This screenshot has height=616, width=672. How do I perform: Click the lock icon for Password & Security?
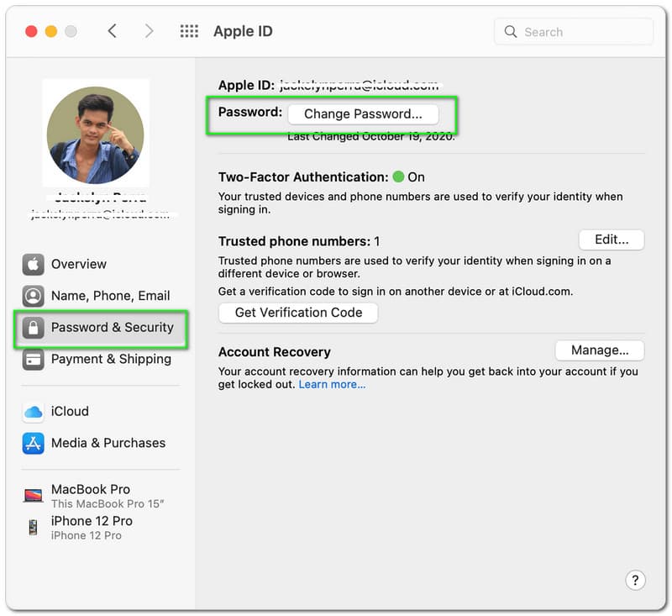[x=33, y=328]
